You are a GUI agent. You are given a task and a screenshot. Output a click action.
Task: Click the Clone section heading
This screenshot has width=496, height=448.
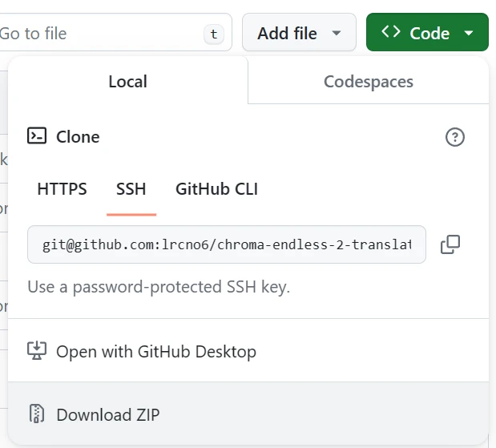coord(78,137)
